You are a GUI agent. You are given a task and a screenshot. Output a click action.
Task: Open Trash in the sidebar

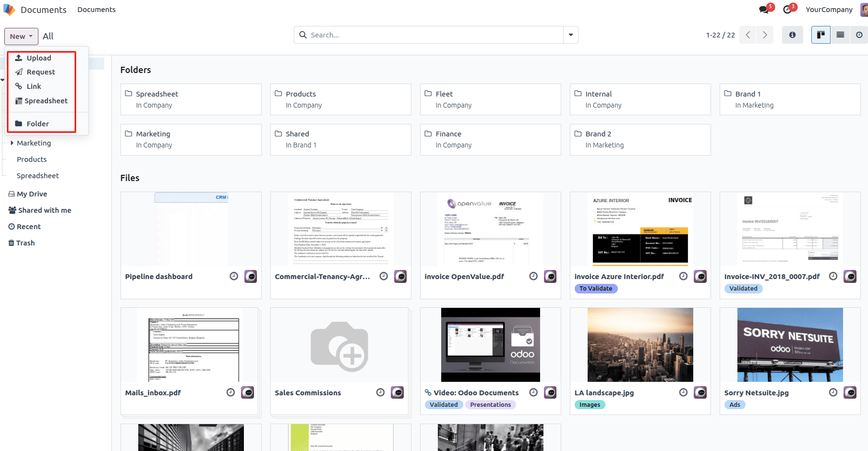coord(22,243)
